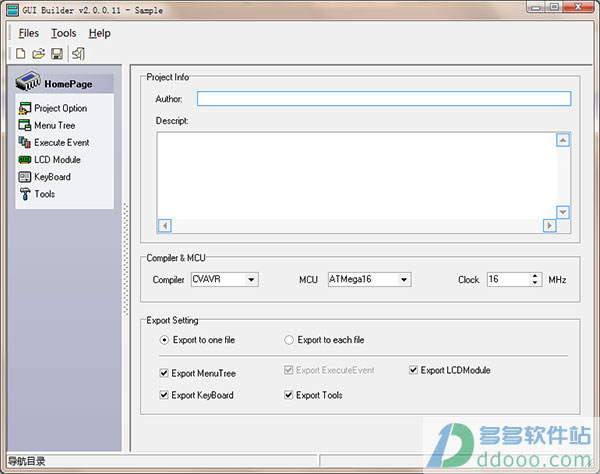Viewport: 600px width, 474px height.
Task: Increase the Clock value with up arrow
Action: click(535, 276)
